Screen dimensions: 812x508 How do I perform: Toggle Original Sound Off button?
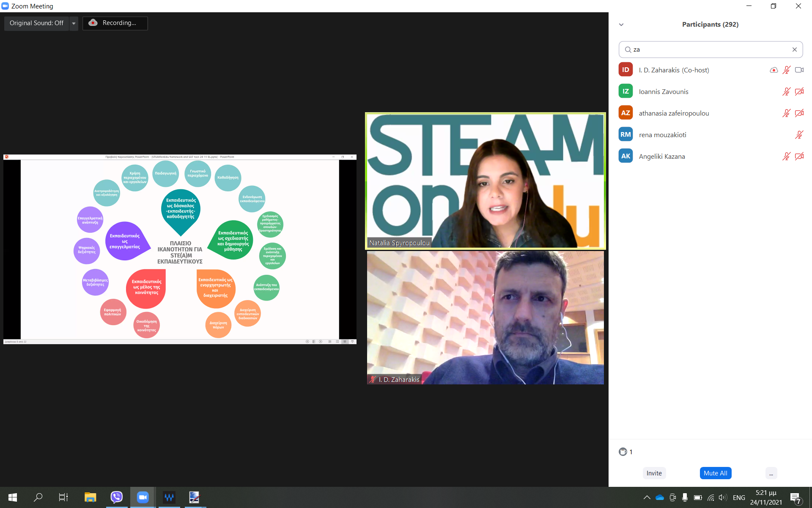point(36,23)
